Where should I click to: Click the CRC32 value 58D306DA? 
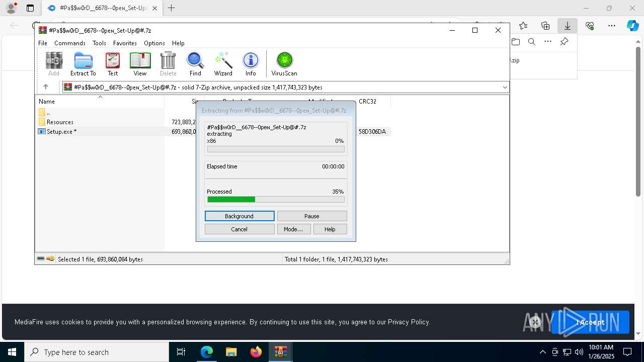tap(372, 131)
